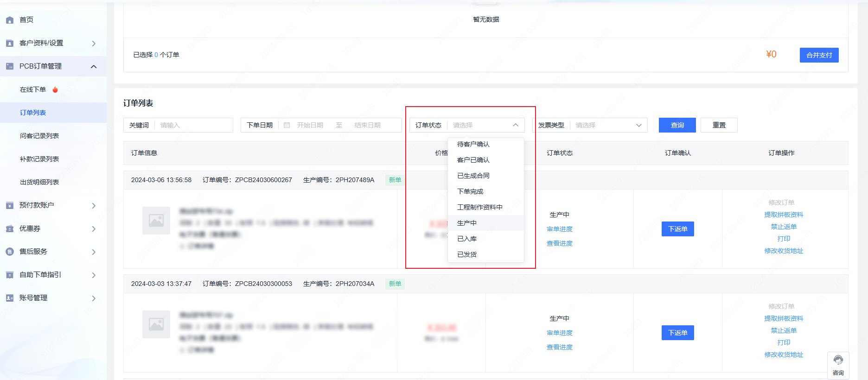868x380 pixels.
Task: Open 查看进度 for order ZPCB24030300053
Action: (560, 347)
